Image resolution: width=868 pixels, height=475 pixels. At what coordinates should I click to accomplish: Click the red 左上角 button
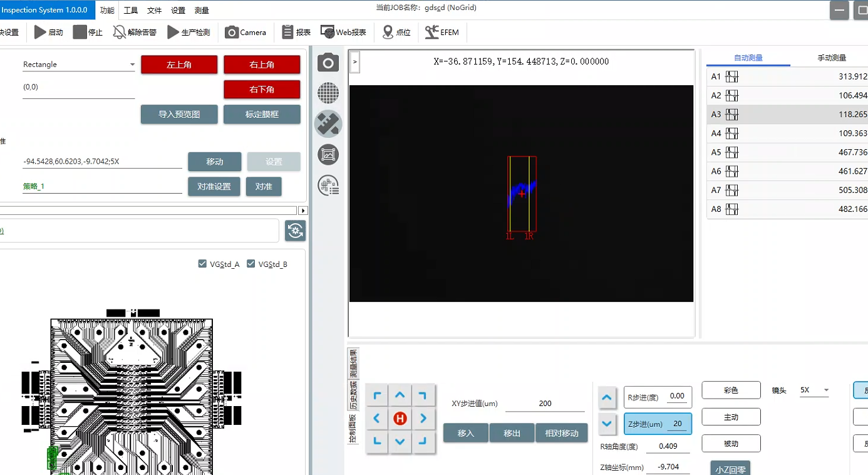point(179,65)
